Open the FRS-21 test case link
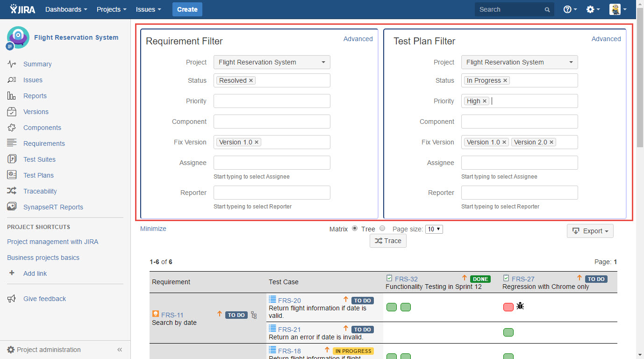This screenshot has width=644, height=359. pyautogui.click(x=289, y=330)
